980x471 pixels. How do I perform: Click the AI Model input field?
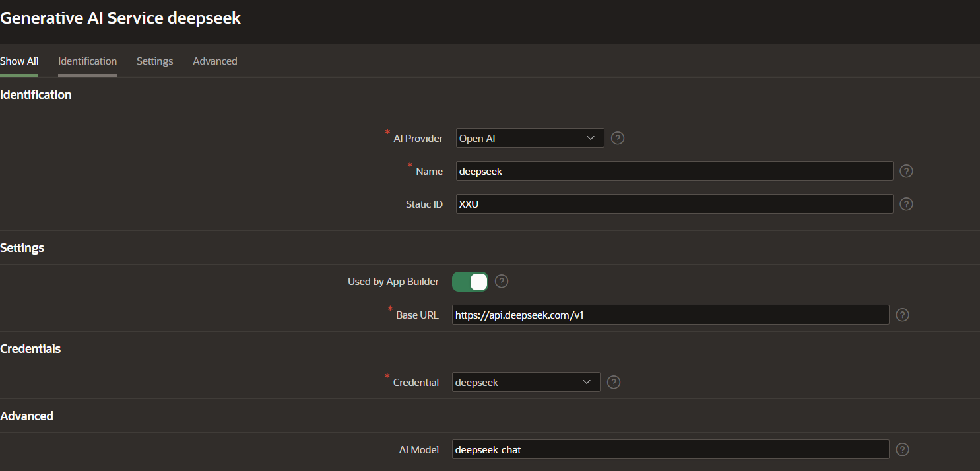pos(670,450)
